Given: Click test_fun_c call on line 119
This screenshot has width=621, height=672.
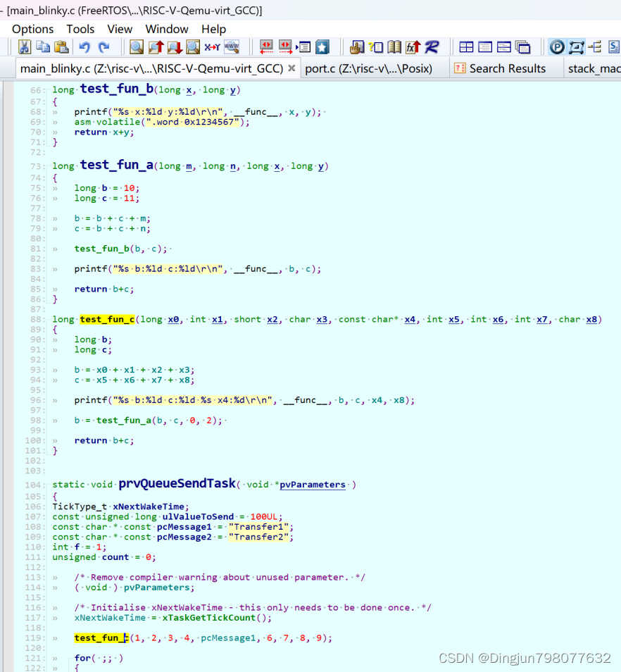Looking at the screenshot, I should point(102,638).
